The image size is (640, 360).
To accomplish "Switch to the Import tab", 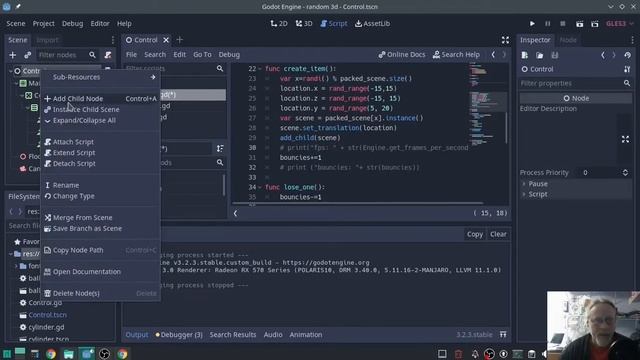I will coord(47,40).
